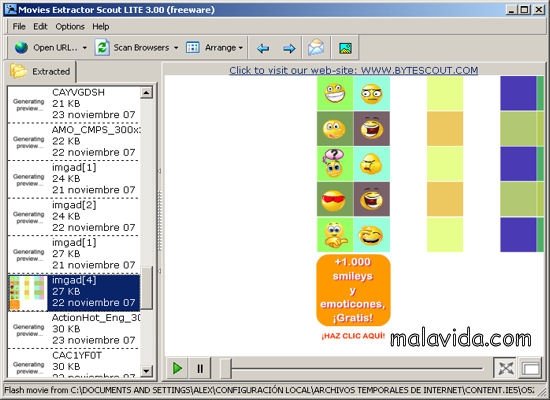Screen dimensions: 550x400
Task: Expand the Scan Browsers dropdown arrow
Action: (176, 48)
